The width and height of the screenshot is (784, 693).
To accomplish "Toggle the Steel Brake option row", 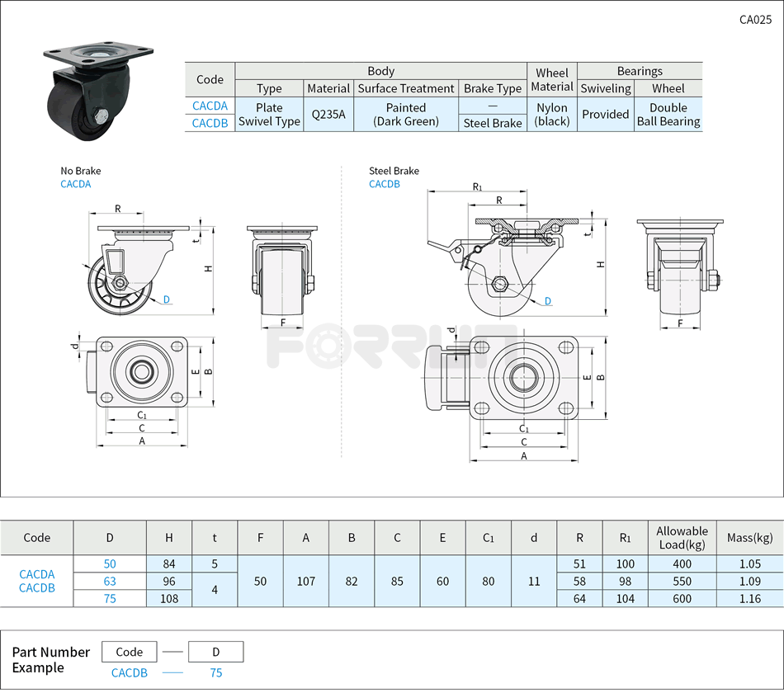I will coord(493,123).
